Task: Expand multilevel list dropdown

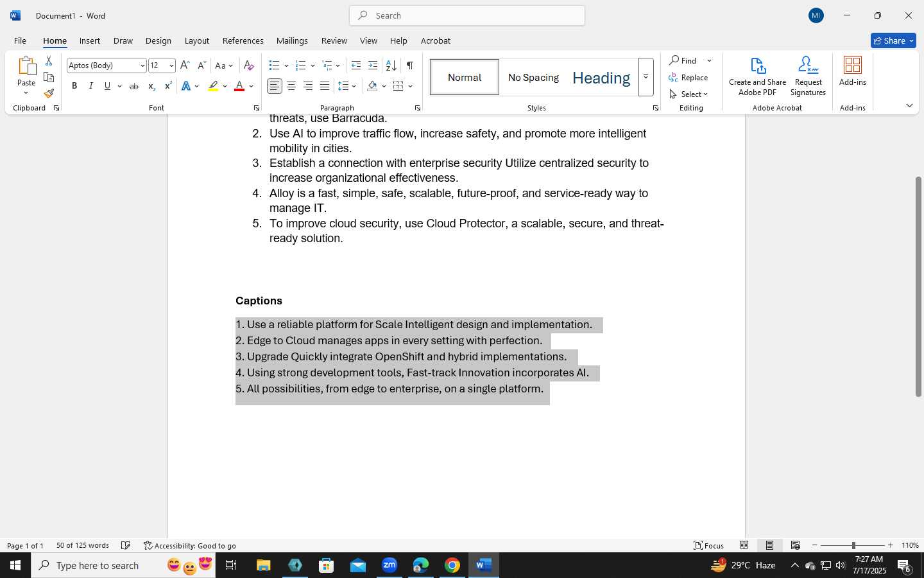Action: pos(338,66)
